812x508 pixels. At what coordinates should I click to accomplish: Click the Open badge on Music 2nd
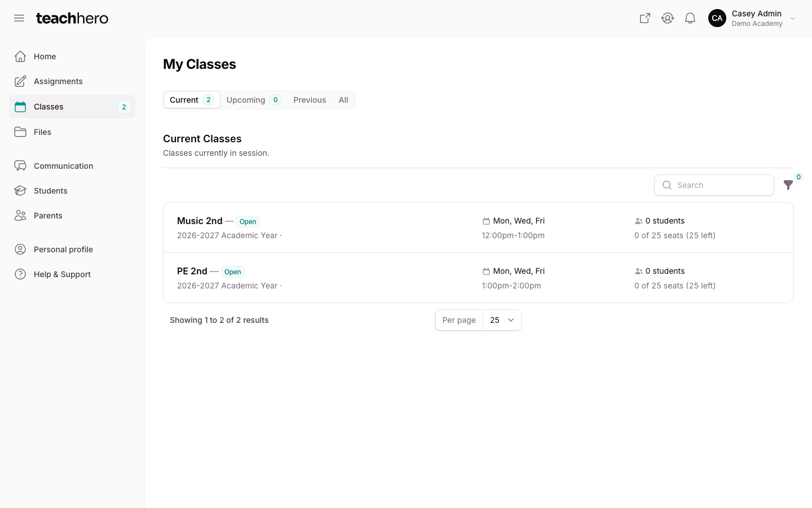tap(248, 222)
